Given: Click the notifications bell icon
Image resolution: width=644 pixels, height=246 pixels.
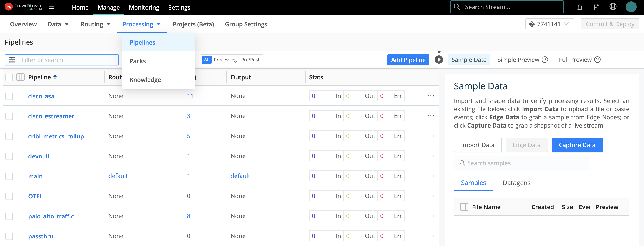Looking at the screenshot, I should [x=580, y=7].
